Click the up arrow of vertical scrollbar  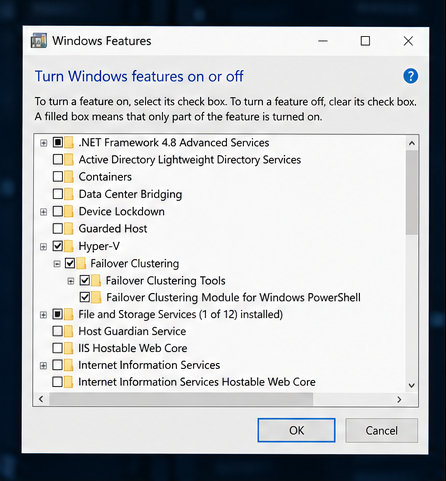(412, 143)
